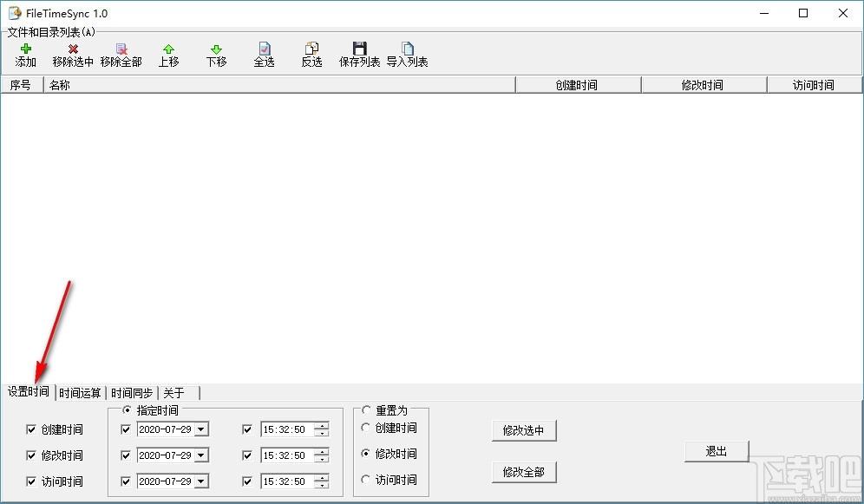Decrease the time with the 修改时间 row's down spinner
Image resolution: width=864 pixels, height=504 pixels.
pyautogui.click(x=322, y=458)
